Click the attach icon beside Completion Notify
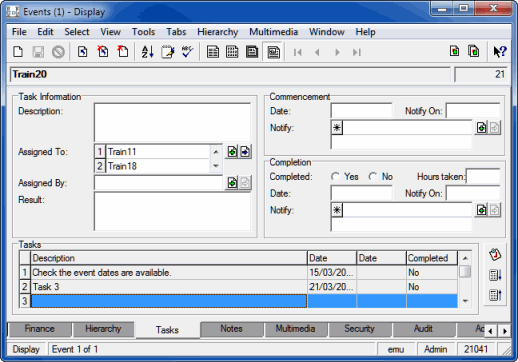 (481, 210)
